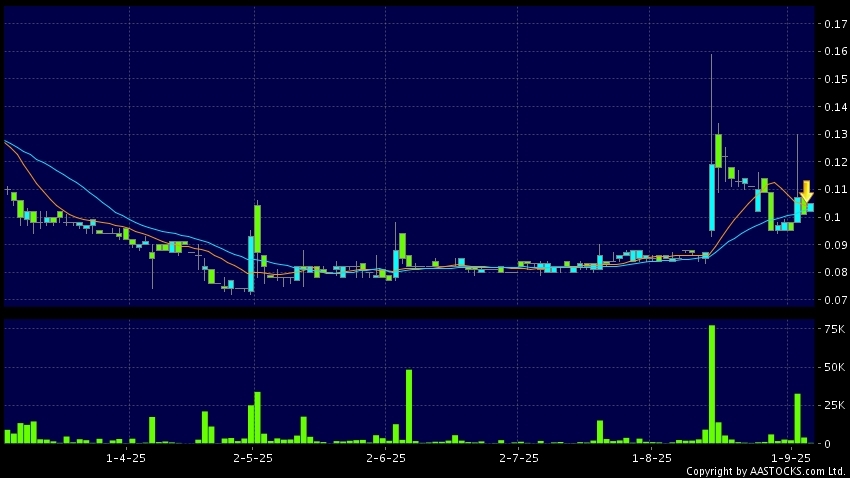Click the 0.17 price axis label
Screen dimensions: 850x478
[832, 24]
